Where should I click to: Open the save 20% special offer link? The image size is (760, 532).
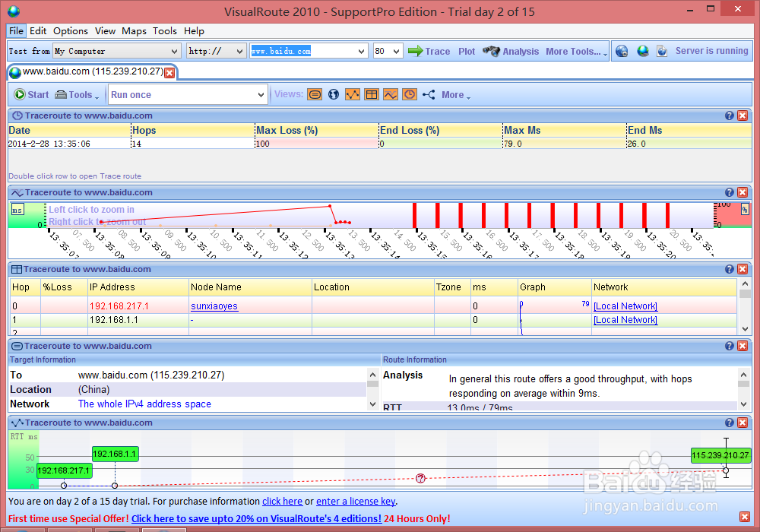256,518
